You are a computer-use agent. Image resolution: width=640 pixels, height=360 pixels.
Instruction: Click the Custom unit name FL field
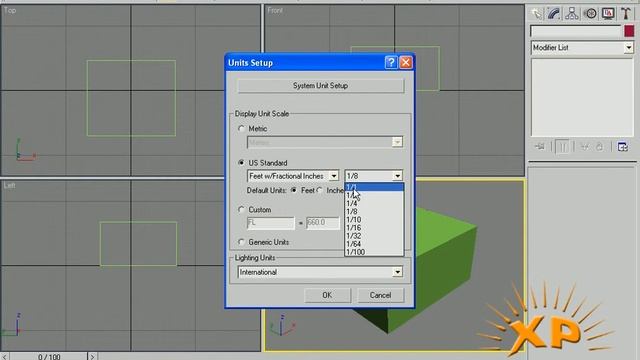coord(270,223)
